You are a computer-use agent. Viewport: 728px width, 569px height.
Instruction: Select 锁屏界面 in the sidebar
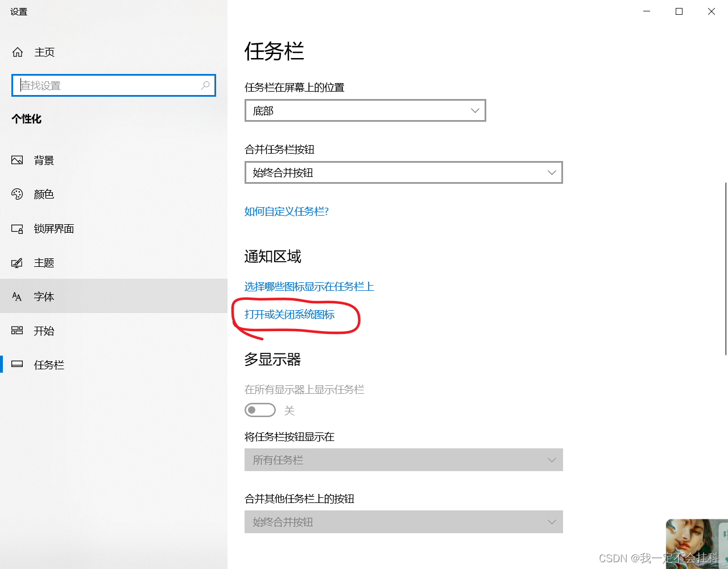[114, 229]
